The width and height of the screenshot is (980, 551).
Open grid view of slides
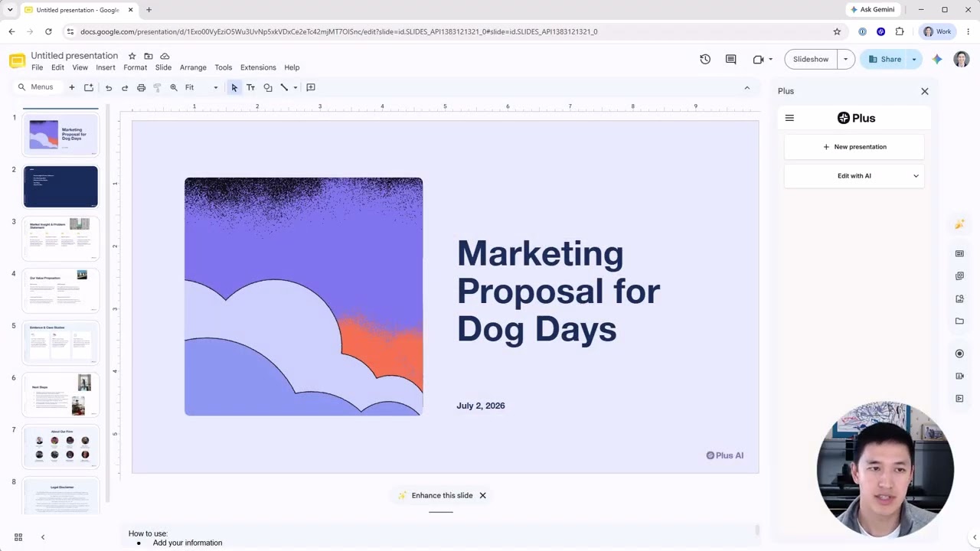[18, 537]
